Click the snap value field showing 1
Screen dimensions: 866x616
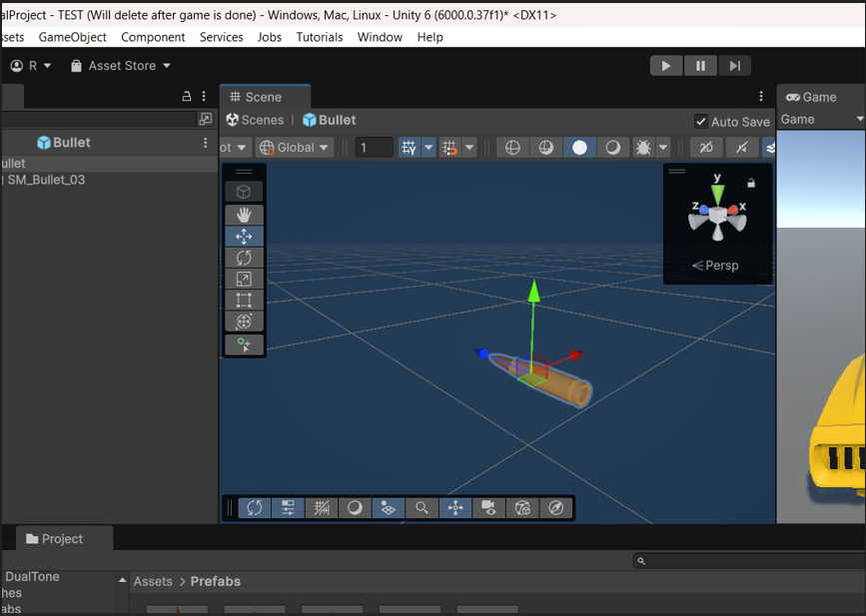pyautogui.click(x=374, y=148)
